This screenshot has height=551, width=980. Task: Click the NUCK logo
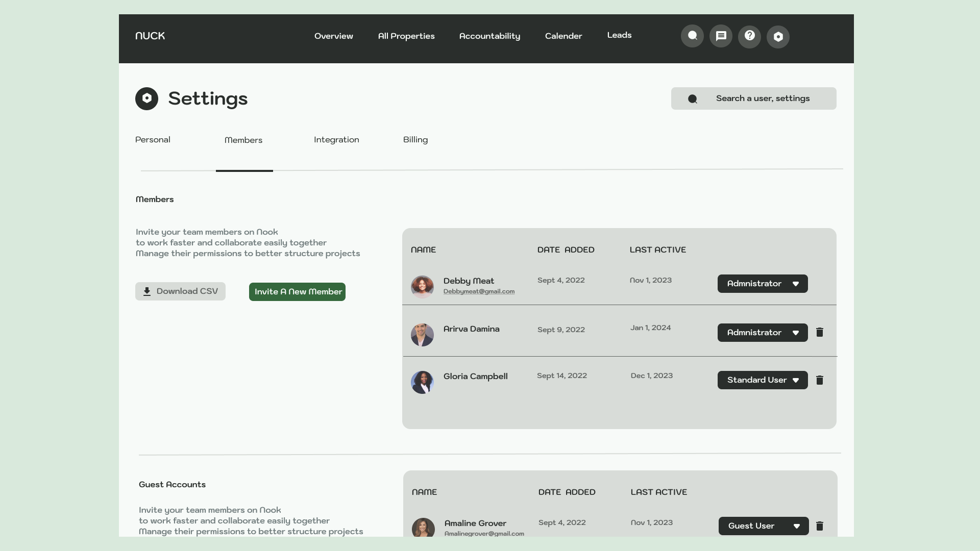(150, 36)
